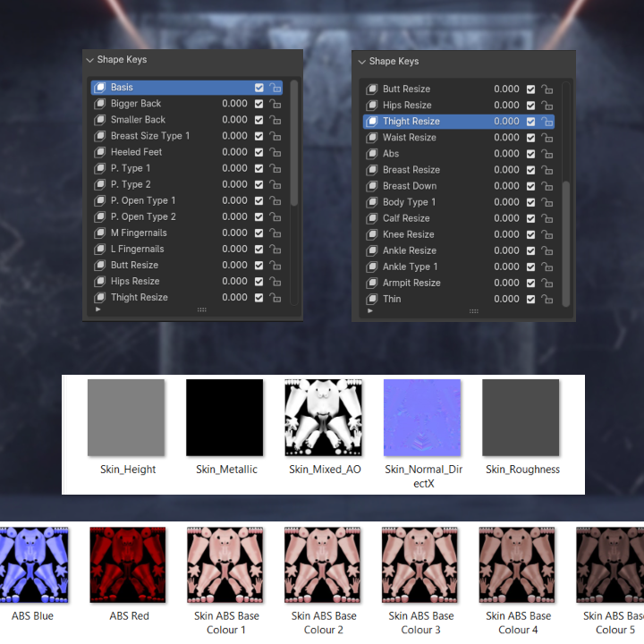This screenshot has width=644, height=644.
Task: Click resize grip below right shape key list
Action: pos(473,311)
